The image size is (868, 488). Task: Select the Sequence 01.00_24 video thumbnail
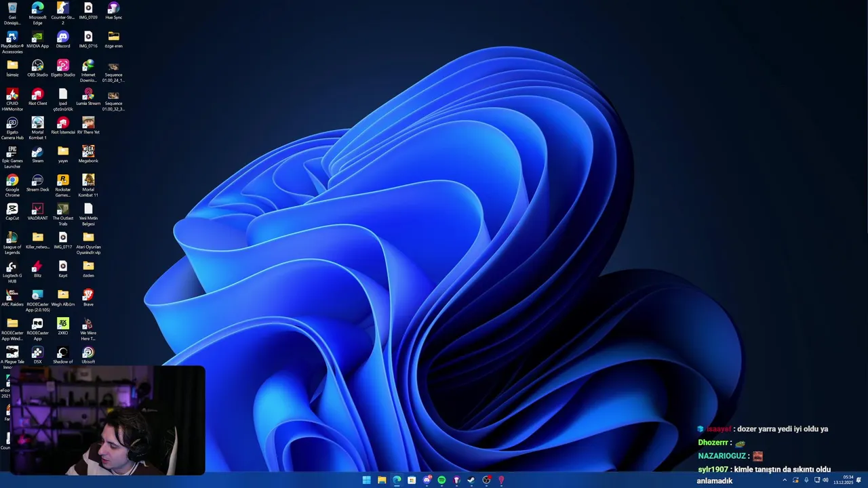pyautogui.click(x=113, y=71)
